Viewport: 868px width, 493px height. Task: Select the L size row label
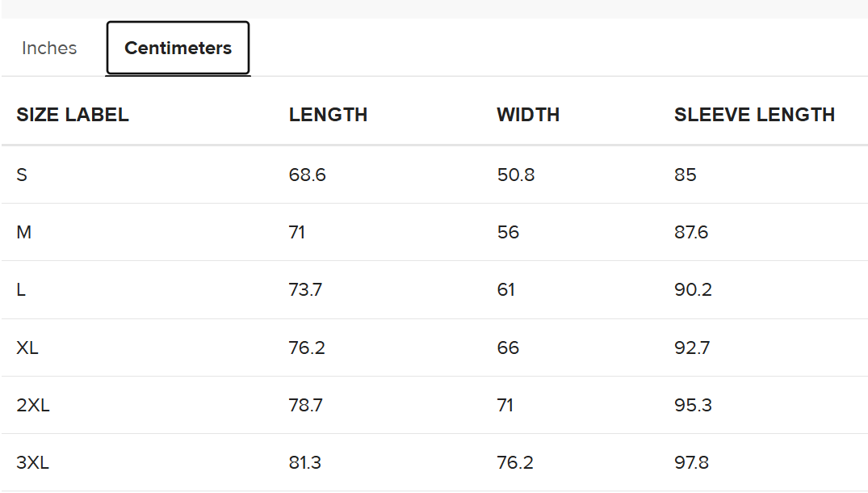21,289
